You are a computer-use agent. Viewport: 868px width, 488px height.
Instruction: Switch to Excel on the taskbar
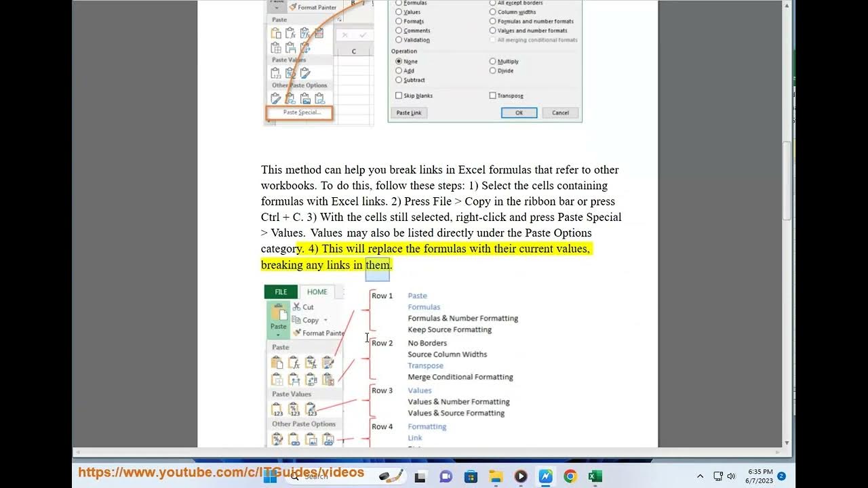click(595, 476)
